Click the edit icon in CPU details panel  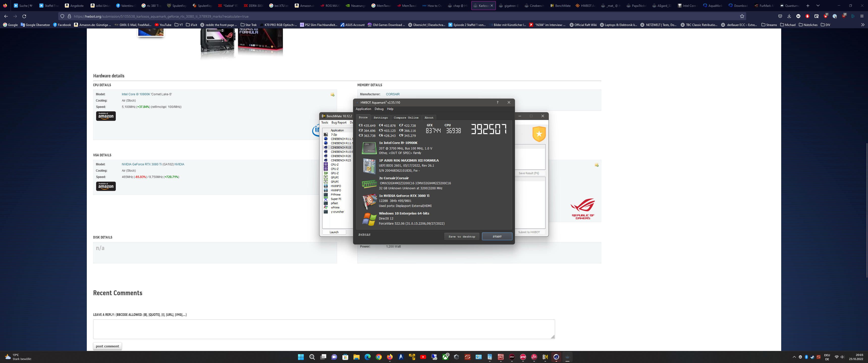click(x=332, y=95)
